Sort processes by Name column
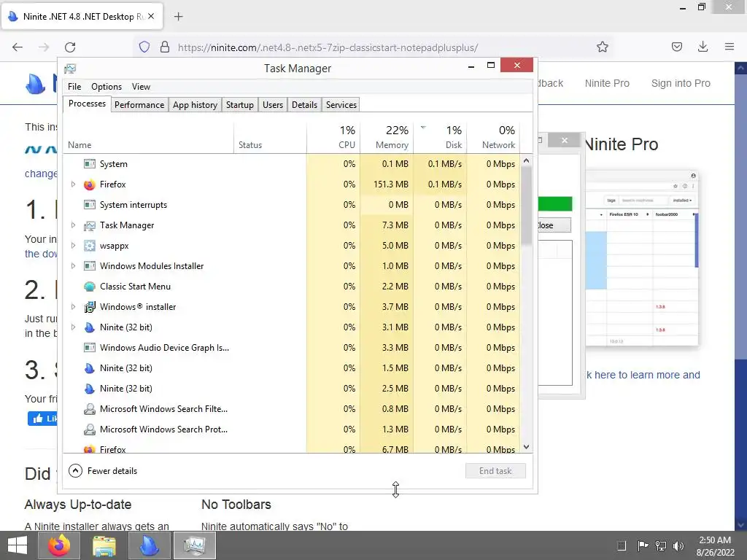The image size is (747, 560). [149, 137]
